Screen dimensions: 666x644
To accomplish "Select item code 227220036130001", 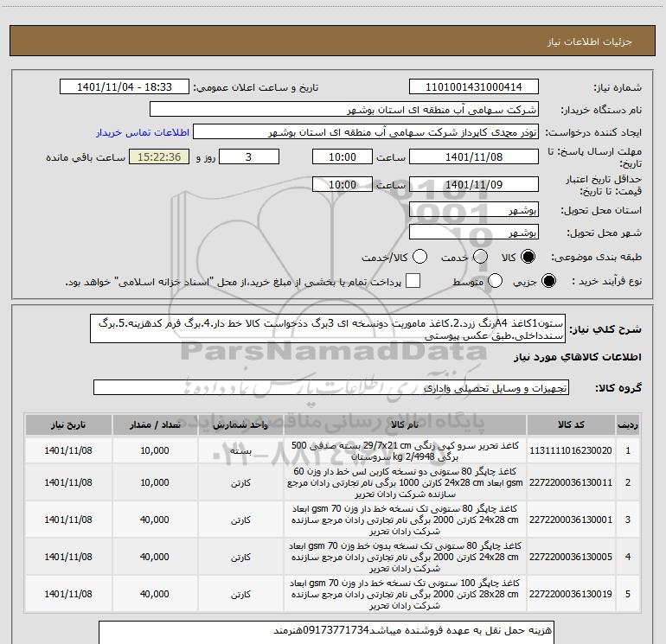I will coord(571,520).
